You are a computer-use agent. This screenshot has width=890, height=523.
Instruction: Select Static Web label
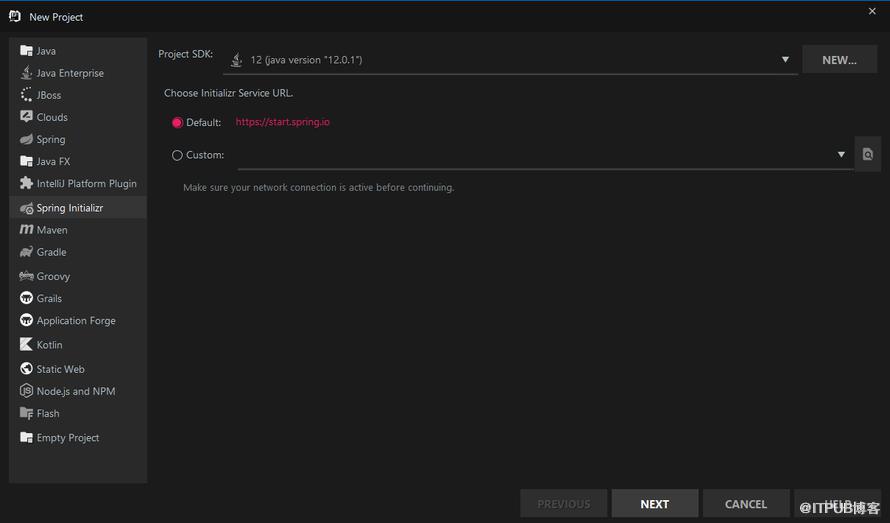61,369
